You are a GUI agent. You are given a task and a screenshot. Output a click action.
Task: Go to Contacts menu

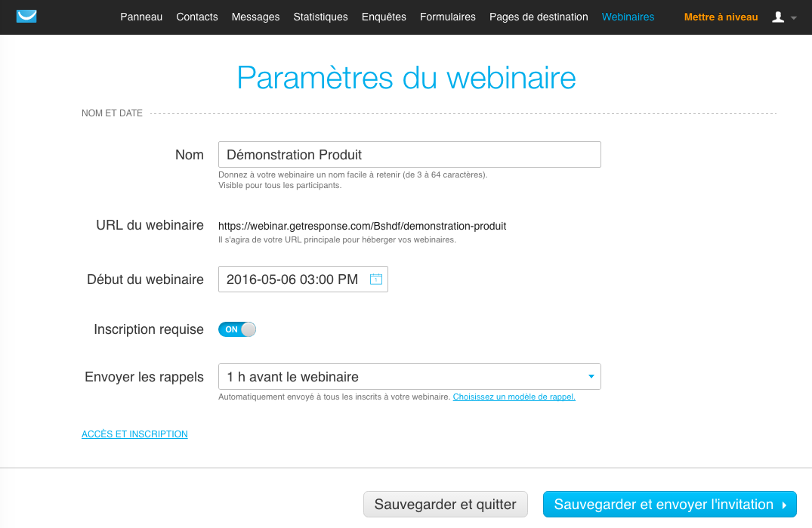(x=197, y=17)
